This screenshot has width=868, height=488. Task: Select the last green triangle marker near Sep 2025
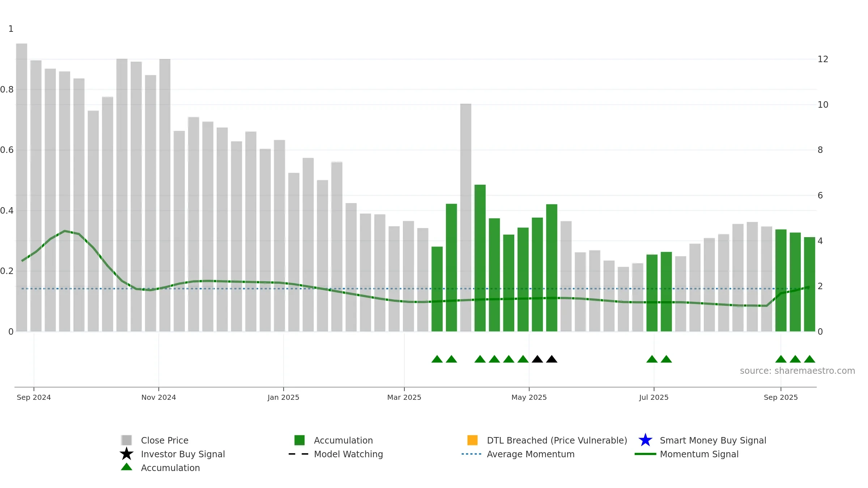click(809, 359)
